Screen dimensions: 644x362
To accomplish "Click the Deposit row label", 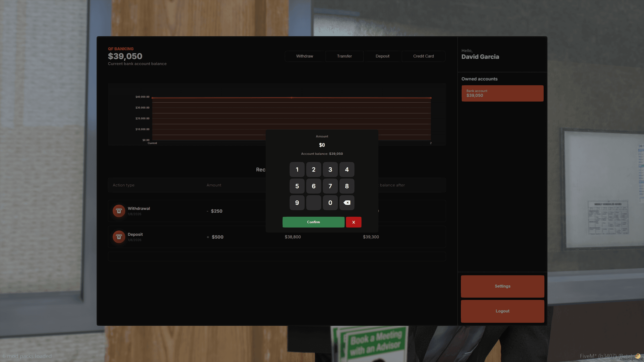I will (x=135, y=235).
